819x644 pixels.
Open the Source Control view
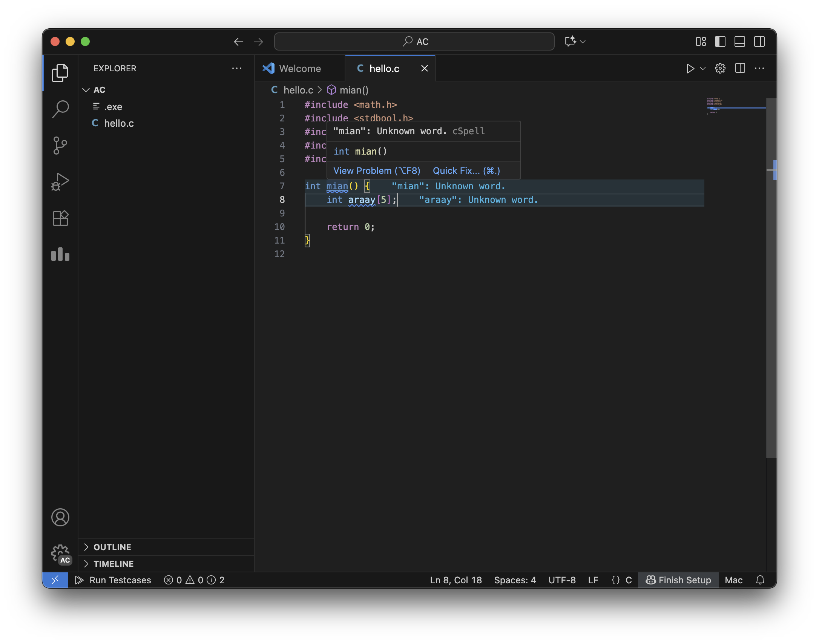[x=60, y=146]
